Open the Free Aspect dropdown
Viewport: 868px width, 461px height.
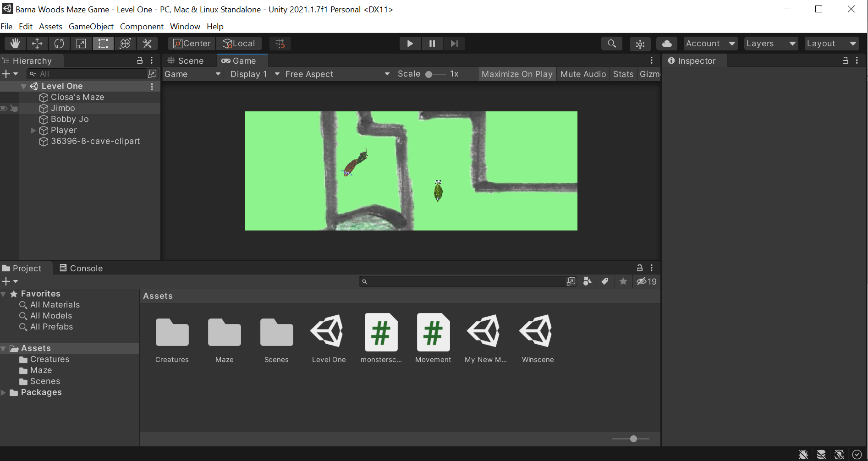[337, 74]
